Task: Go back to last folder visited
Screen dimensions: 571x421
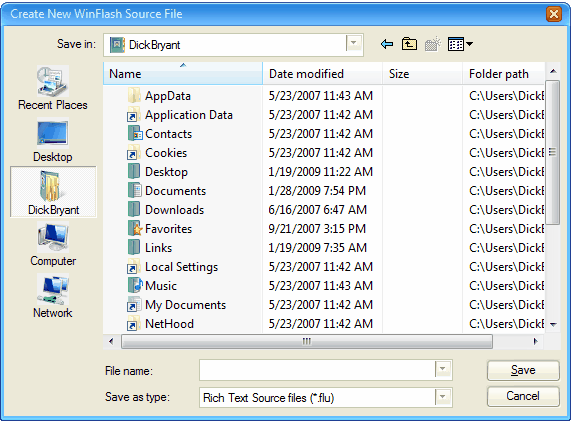Action: point(387,44)
